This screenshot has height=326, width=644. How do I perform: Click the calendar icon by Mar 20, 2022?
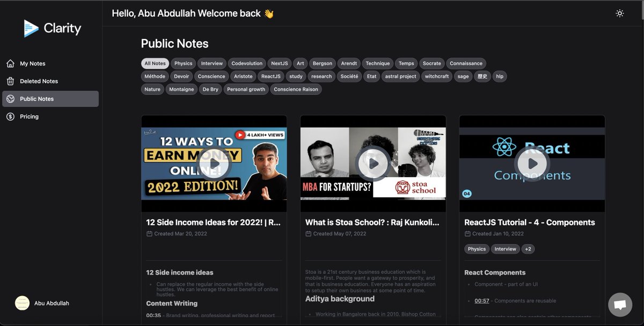(149, 234)
